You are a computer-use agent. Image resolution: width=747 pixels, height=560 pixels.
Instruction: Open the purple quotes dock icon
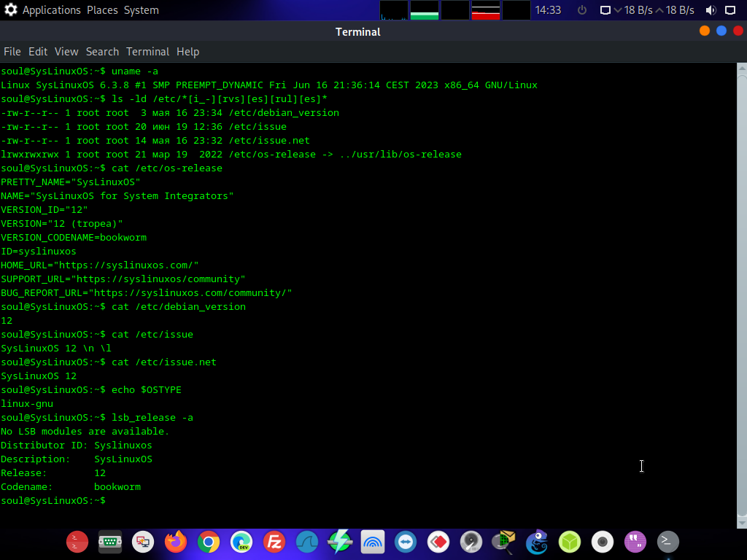click(635, 542)
